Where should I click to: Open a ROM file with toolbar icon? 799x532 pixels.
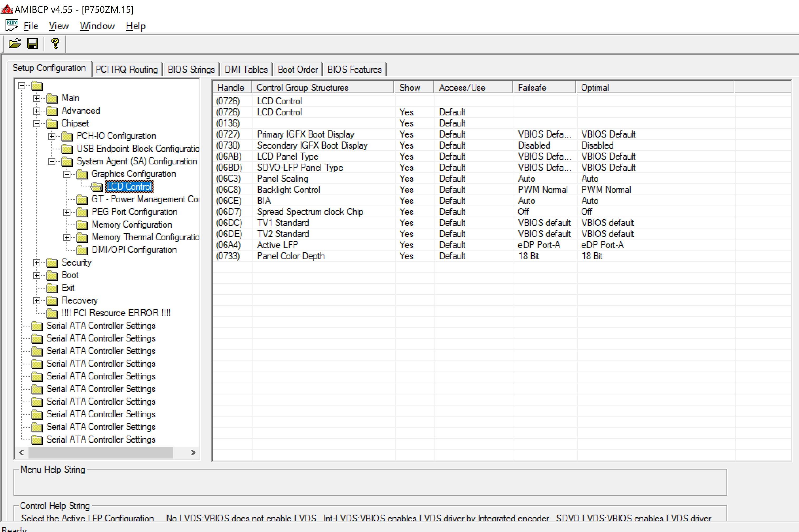coord(15,44)
